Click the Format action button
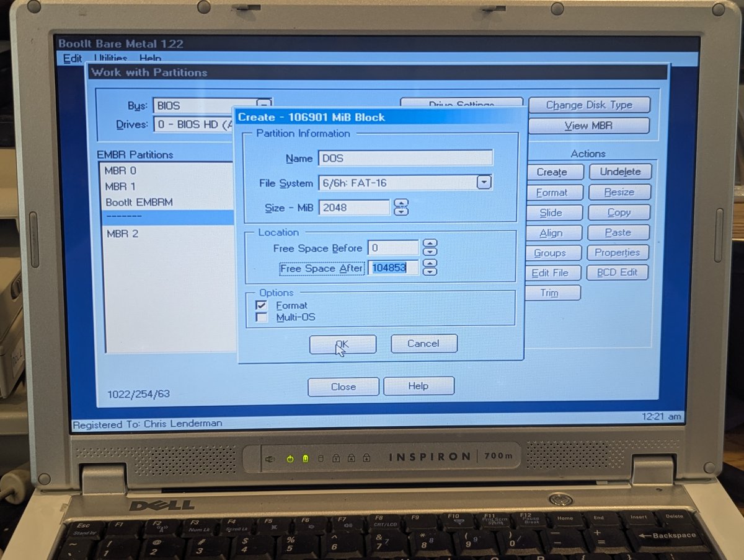The height and width of the screenshot is (560, 744). (554, 192)
